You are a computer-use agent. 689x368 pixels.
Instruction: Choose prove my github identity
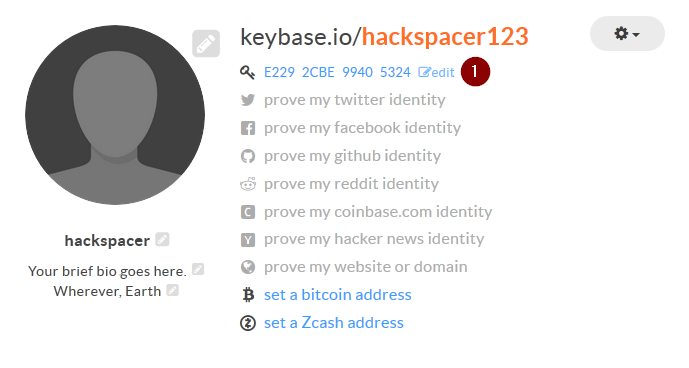(x=352, y=156)
